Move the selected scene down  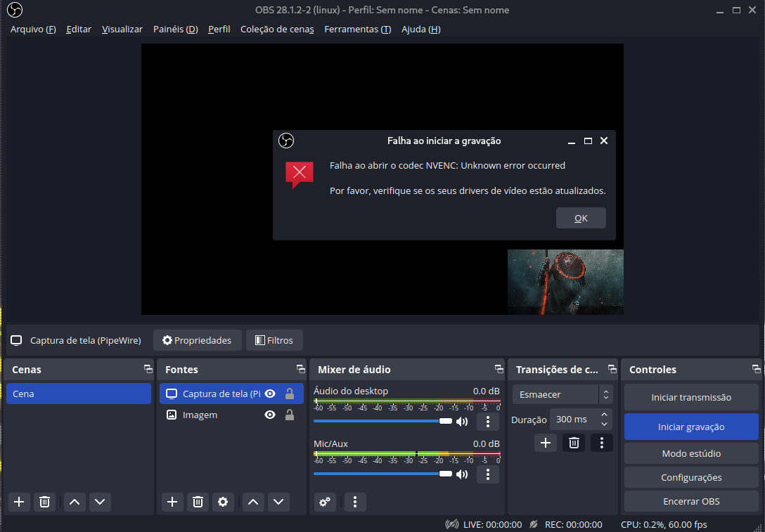click(x=100, y=502)
